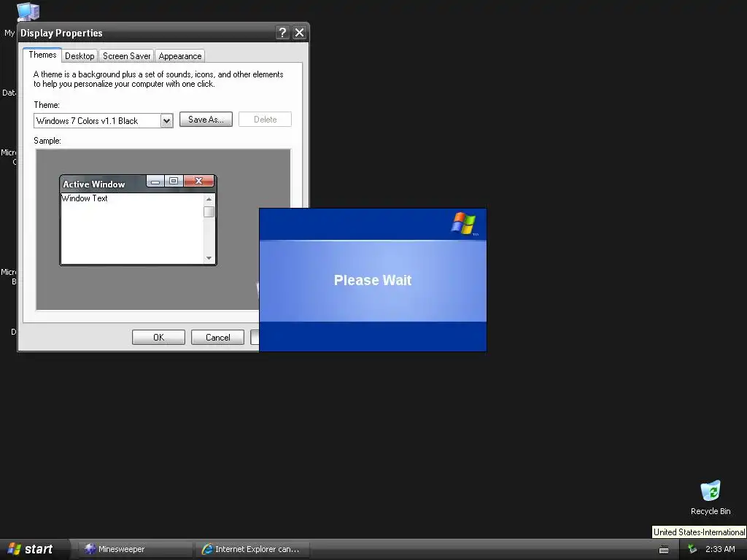Switch to Internet Explorer taskbar button
The image size is (747, 560).
(x=252, y=549)
